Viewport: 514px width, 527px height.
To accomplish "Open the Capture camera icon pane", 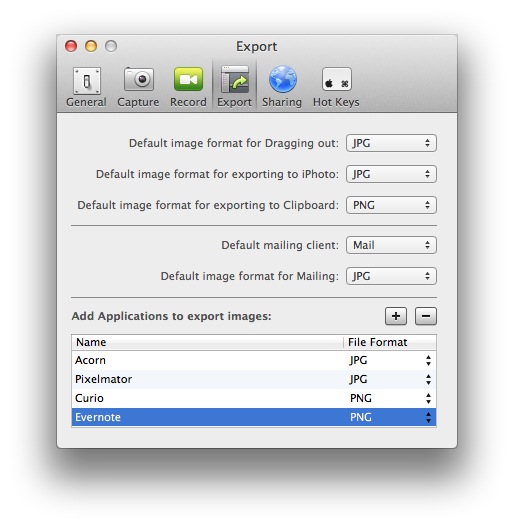I will 139,80.
